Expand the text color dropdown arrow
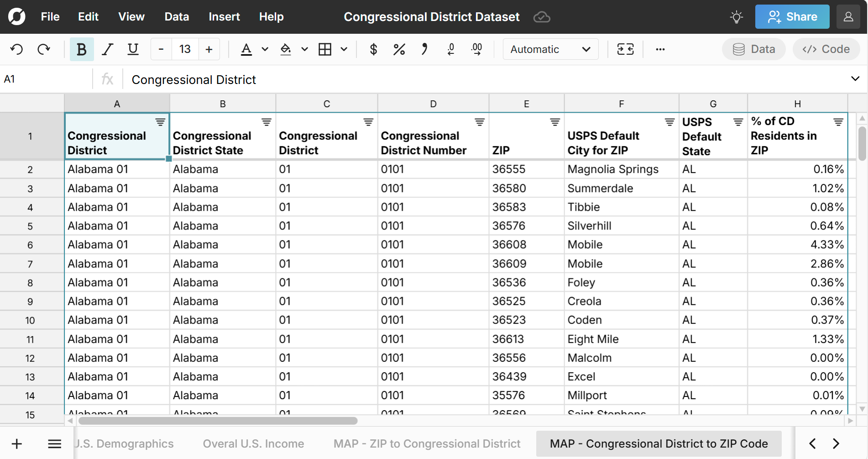This screenshot has width=868, height=459. 265,49
